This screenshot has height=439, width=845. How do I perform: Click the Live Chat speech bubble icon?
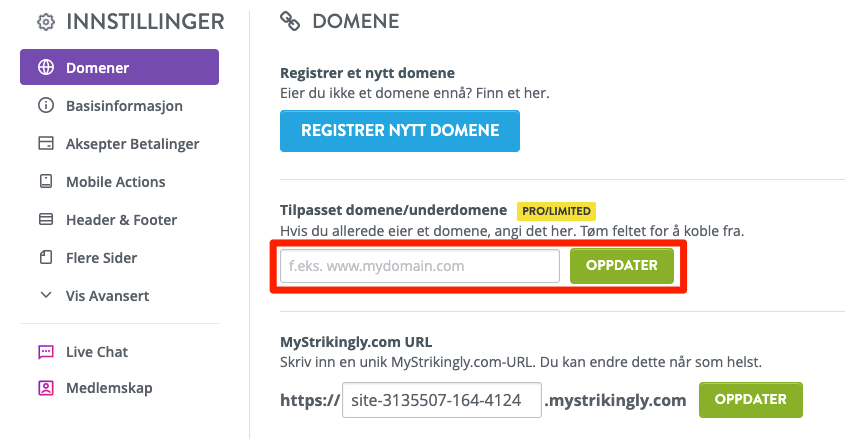pyautogui.click(x=46, y=352)
